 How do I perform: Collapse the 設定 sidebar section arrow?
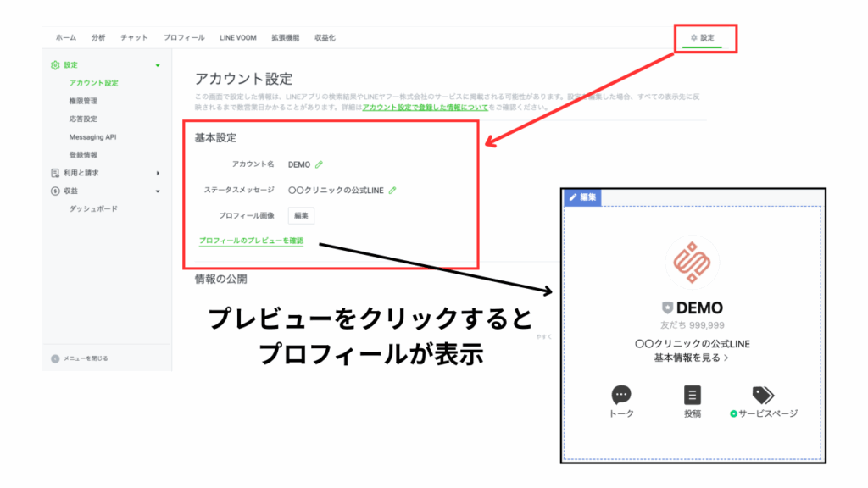click(x=158, y=65)
